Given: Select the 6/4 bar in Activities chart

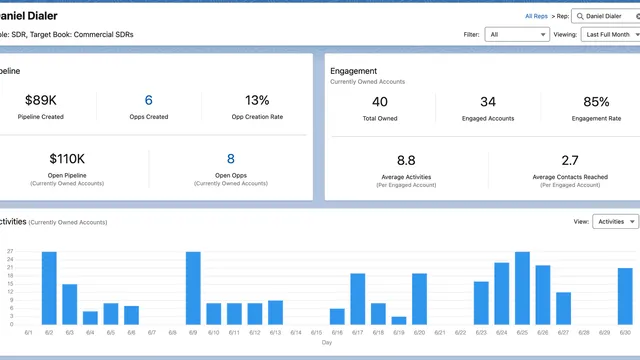Looking at the screenshot, I should 90,318.
